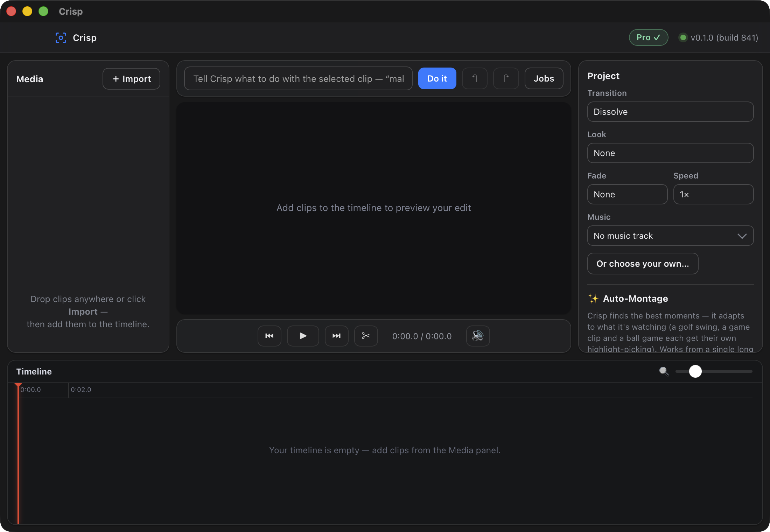This screenshot has width=770, height=532.
Task: Click the timeline zoom slider knob
Action: tap(695, 371)
